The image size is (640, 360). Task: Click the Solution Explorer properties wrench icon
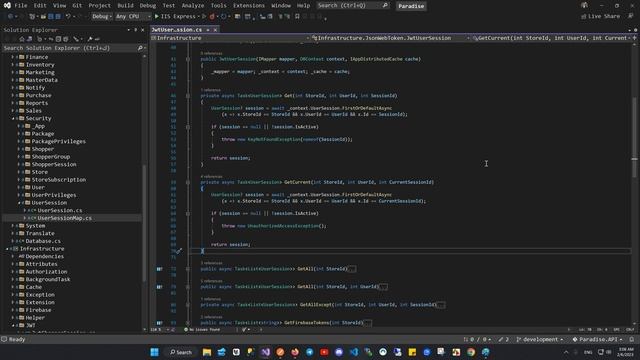click(x=90, y=39)
